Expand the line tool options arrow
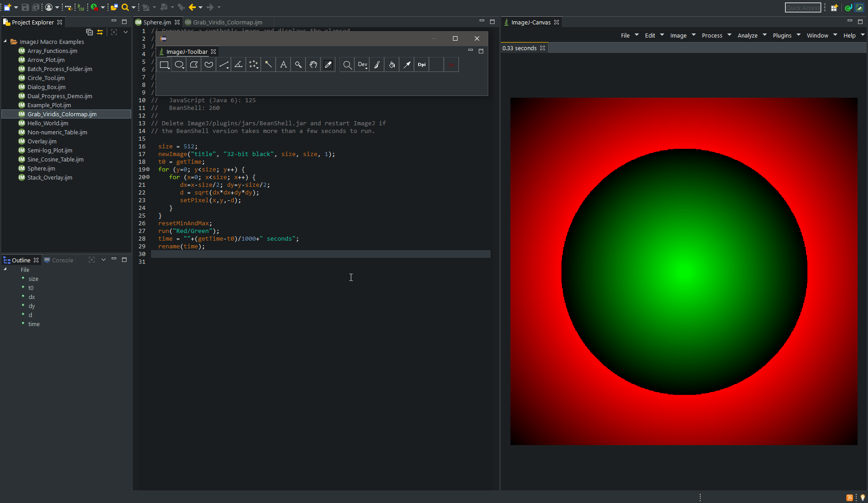The image size is (868, 503). (228, 68)
